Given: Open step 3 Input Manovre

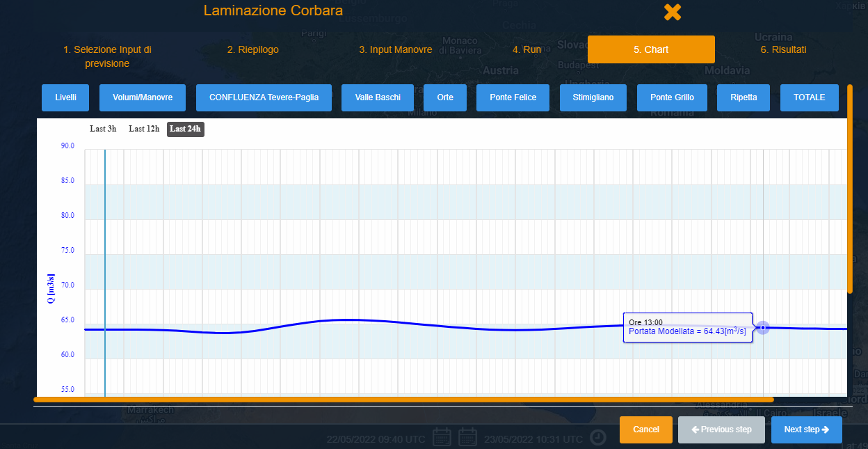Looking at the screenshot, I should tap(396, 50).
